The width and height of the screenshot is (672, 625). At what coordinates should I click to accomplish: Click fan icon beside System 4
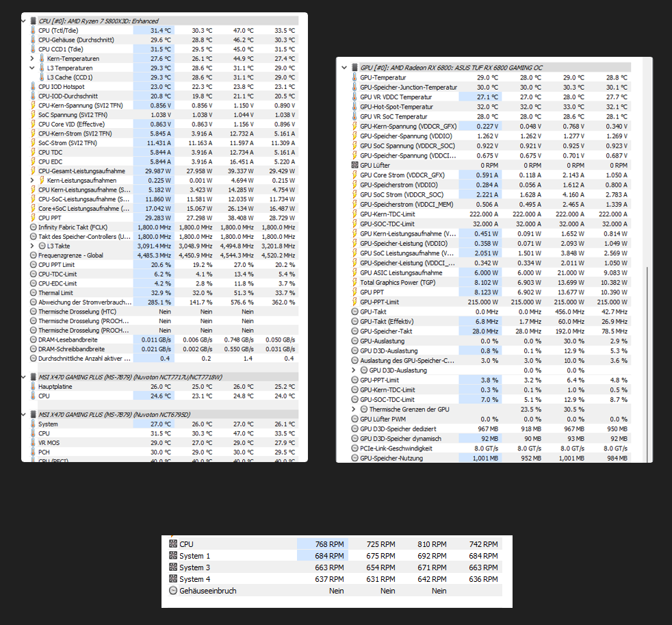click(172, 578)
